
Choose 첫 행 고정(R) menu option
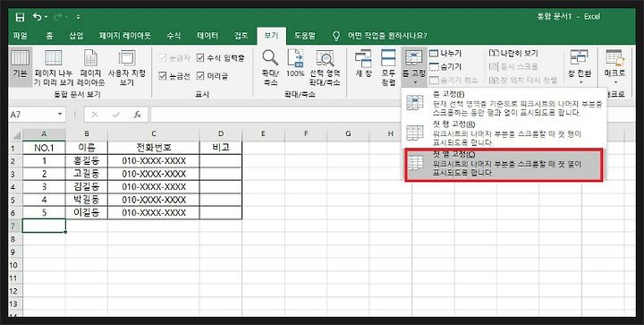(504, 133)
